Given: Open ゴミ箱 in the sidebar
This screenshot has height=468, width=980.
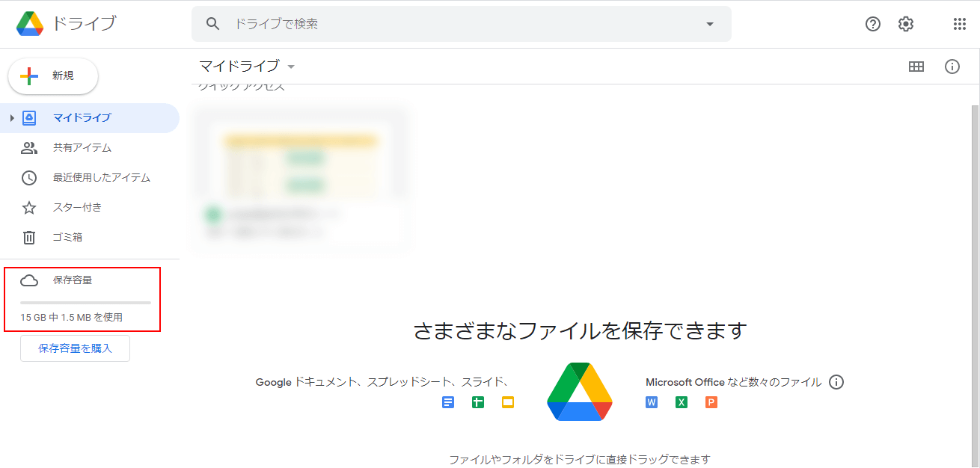Looking at the screenshot, I should click(x=67, y=238).
